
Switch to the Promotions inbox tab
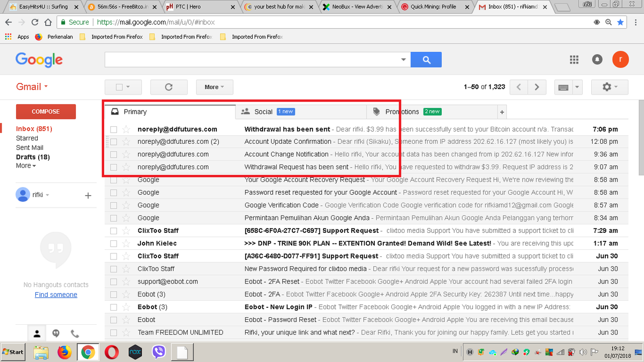point(432,112)
